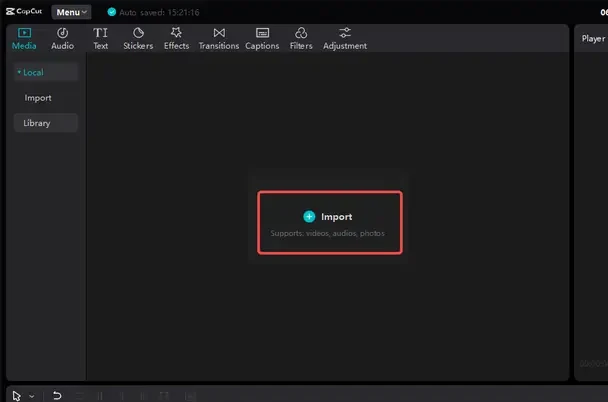The width and height of the screenshot is (608, 402).
Task: Open the Media tab
Action: 24,38
